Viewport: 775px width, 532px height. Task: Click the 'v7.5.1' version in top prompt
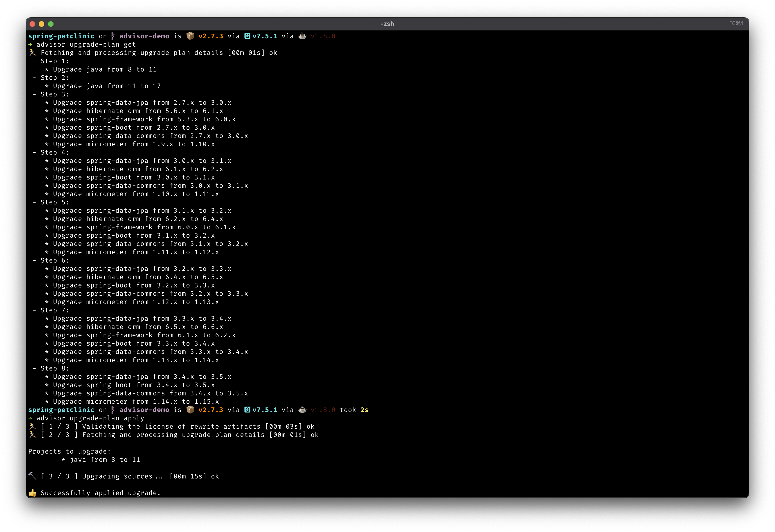tap(265, 36)
